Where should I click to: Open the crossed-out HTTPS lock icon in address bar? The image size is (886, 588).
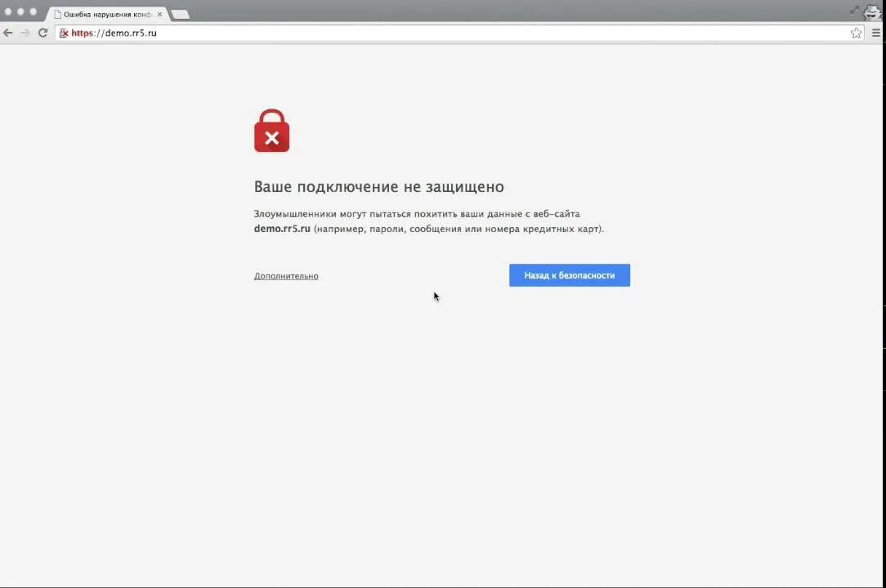tap(64, 33)
